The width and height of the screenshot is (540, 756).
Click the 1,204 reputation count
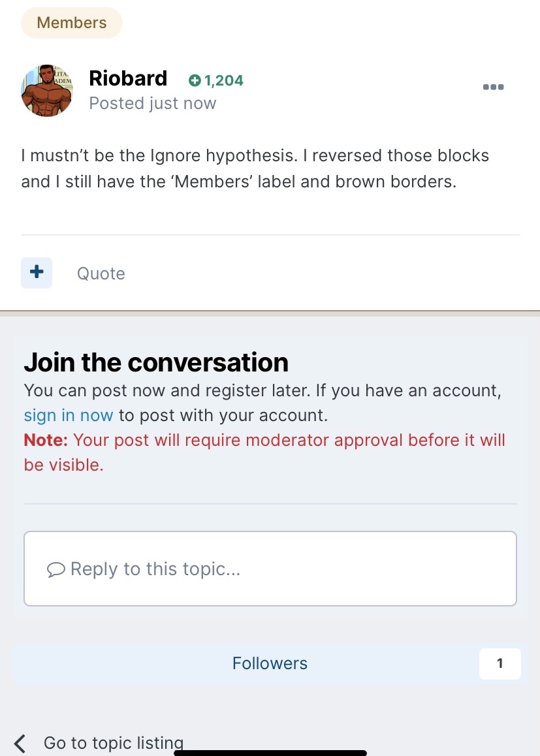click(224, 80)
